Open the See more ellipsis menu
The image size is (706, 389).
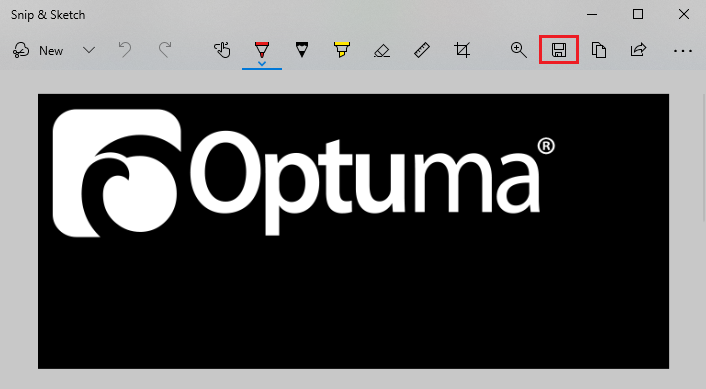click(x=683, y=51)
